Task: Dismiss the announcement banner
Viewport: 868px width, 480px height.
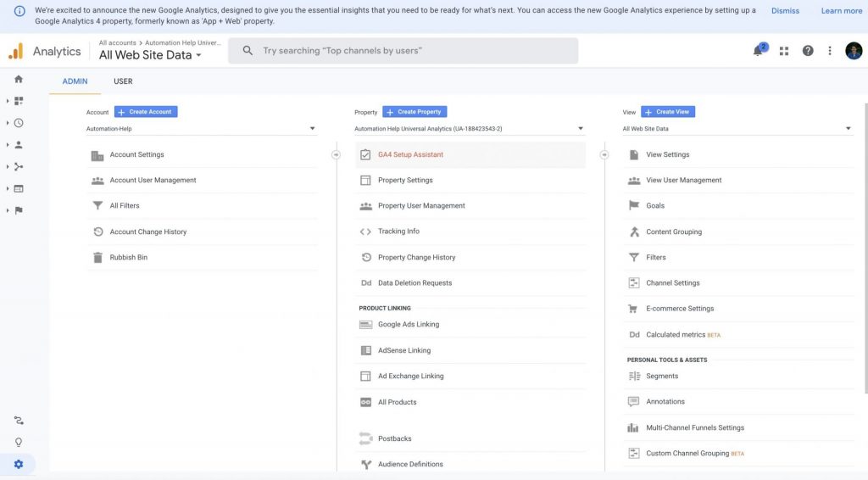Action: (785, 11)
